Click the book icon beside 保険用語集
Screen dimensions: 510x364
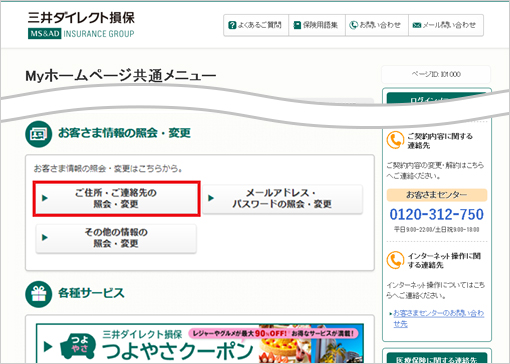[297, 25]
